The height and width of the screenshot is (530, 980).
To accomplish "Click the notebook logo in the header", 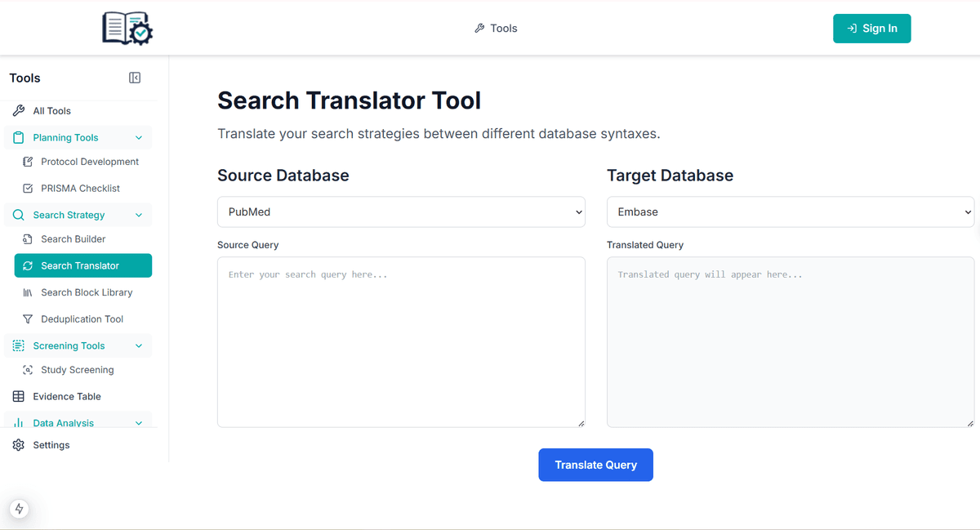I will pyautogui.click(x=127, y=28).
